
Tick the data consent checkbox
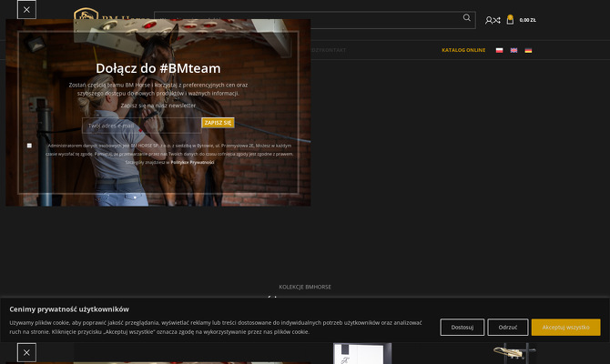[x=29, y=146]
